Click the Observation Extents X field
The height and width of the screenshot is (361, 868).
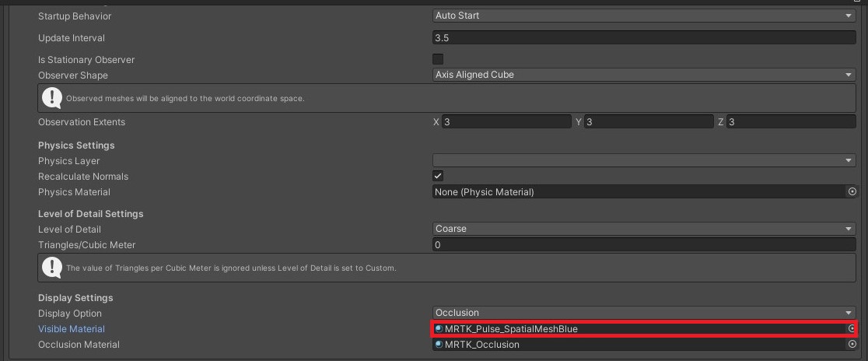506,122
